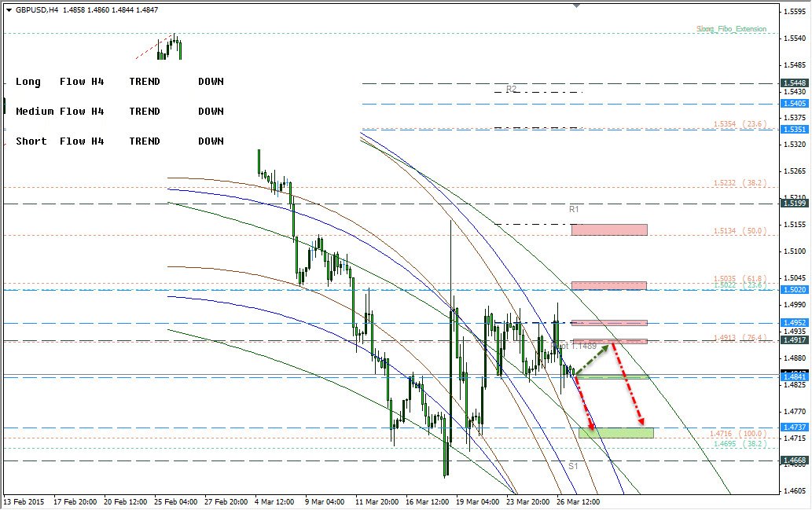The height and width of the screenshot is (510, 812).
Task: Click the 25 Feb 04:00 time label
Action: click(x=175, y=501)
